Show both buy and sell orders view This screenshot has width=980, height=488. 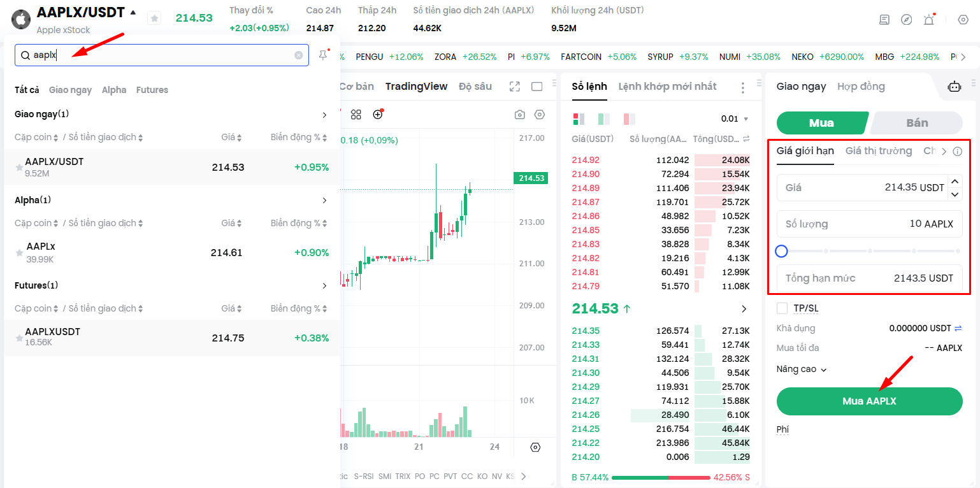pos(579,118)
